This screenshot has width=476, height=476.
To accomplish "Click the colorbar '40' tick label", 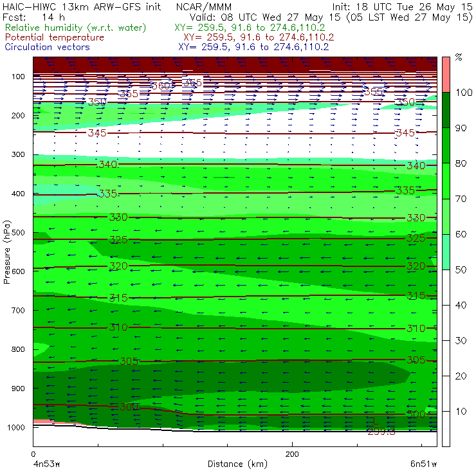I will (x=461, y=305).
